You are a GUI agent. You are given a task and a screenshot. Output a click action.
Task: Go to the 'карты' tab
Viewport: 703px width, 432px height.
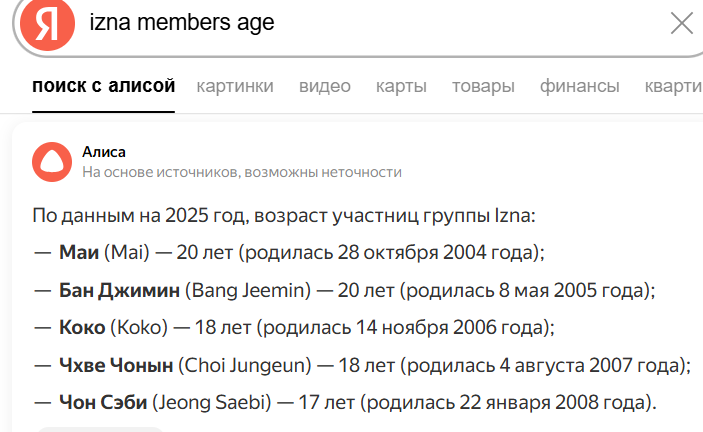pos(401,86)
